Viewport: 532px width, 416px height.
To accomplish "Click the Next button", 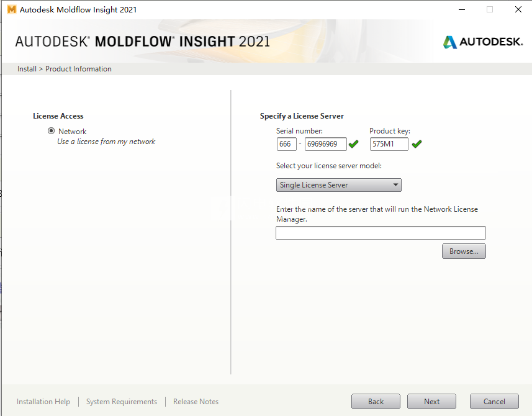I will tap(431, 402).
